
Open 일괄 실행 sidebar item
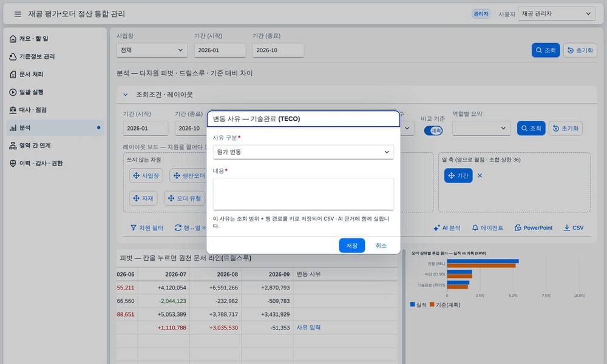coord(55,92)
